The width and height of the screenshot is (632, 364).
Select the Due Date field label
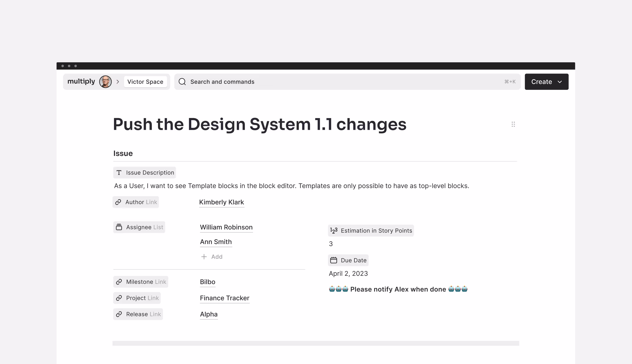(x=348, y=260)
